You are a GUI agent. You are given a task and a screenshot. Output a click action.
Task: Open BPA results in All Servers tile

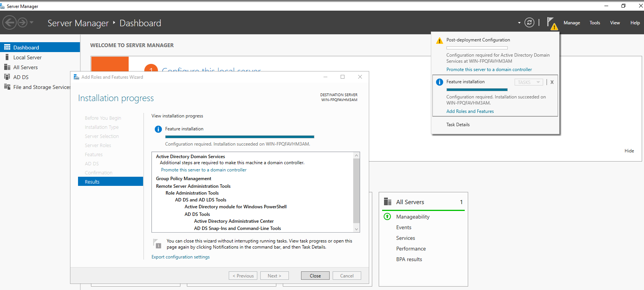click(x=409, y=259)
